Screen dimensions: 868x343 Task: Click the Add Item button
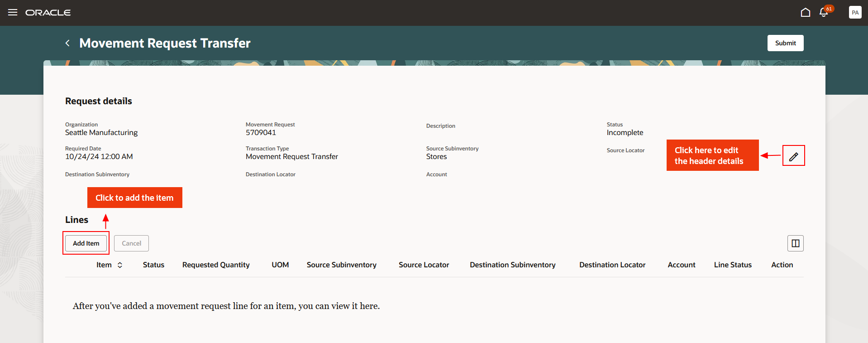point(86,243)
